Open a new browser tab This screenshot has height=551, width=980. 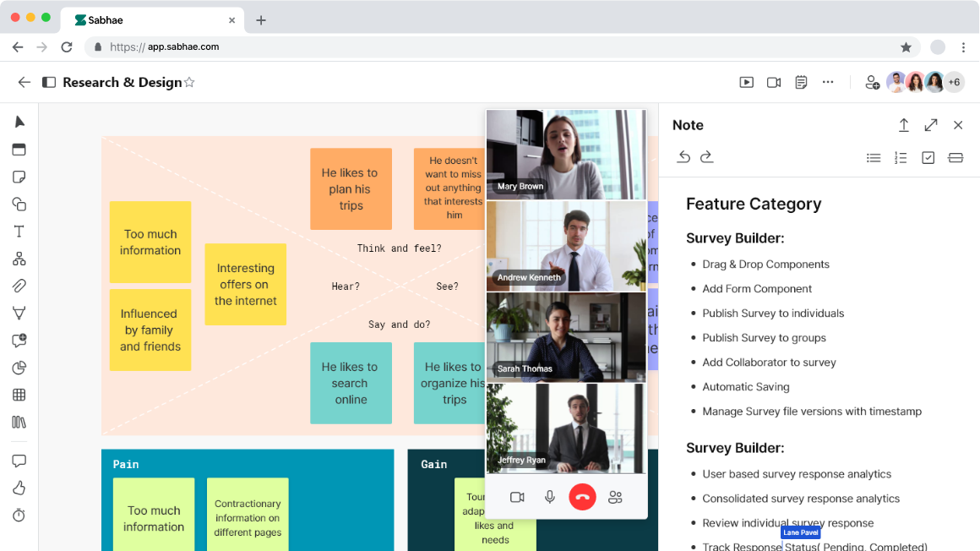click(x=260, y=20)
